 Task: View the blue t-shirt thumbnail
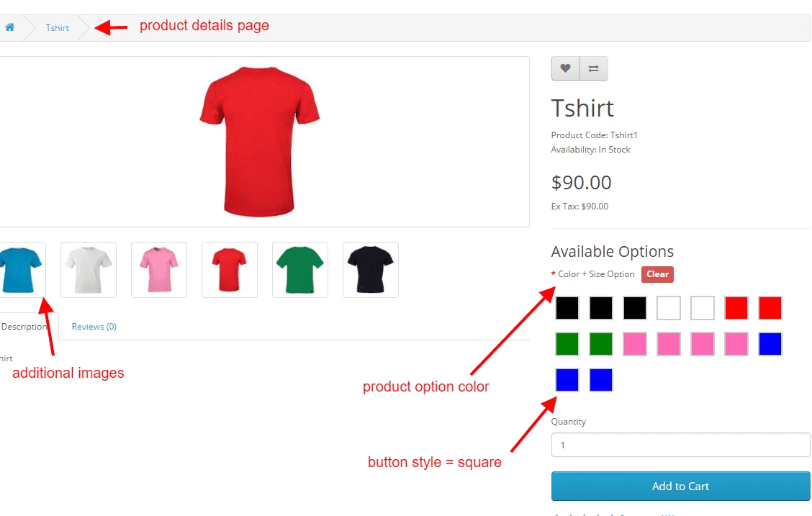coord(19,270)
